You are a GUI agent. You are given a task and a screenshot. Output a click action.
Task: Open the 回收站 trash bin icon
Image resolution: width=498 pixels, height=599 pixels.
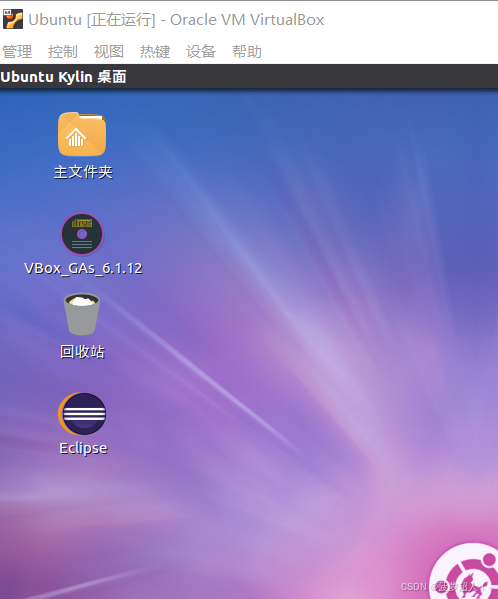pyautogui.click(x=82, y=314)
